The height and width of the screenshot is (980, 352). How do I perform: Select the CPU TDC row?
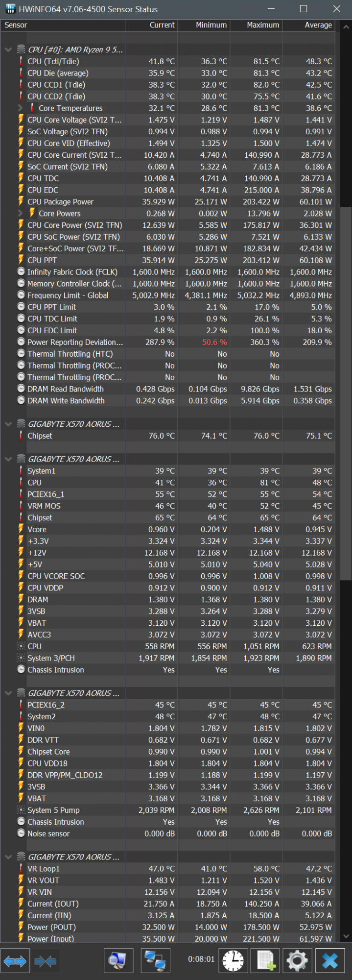[167, 178]
